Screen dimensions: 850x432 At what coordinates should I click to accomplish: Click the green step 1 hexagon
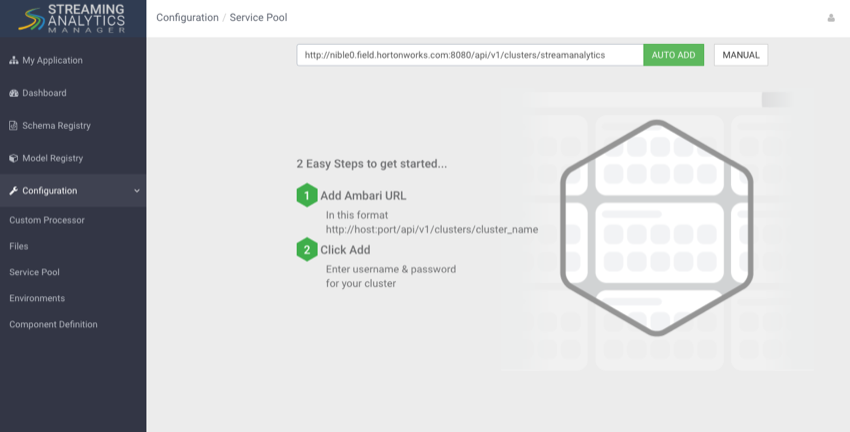coord(307,195)
